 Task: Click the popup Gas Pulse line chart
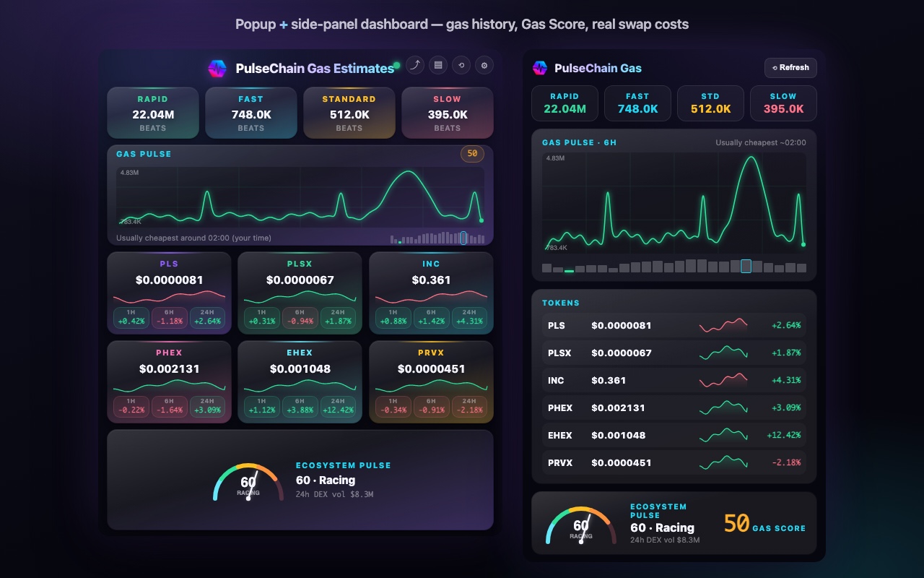[x=300, y=197]
